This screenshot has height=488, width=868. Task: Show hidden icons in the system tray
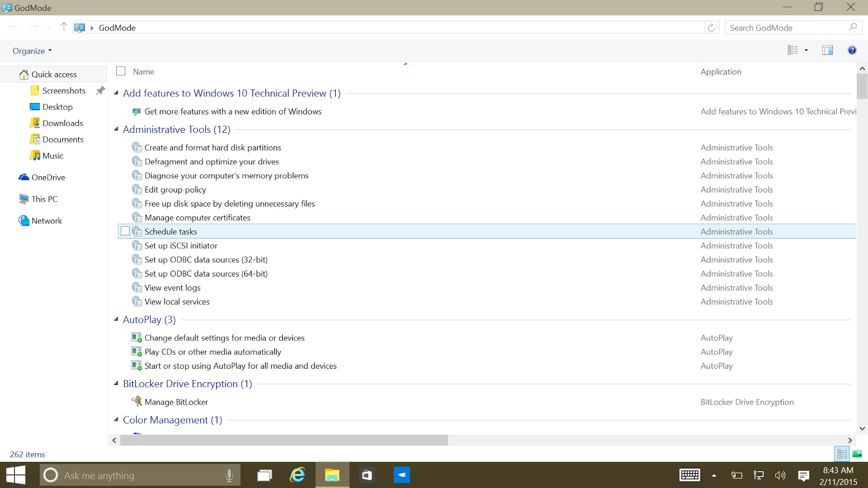[713, 475]
